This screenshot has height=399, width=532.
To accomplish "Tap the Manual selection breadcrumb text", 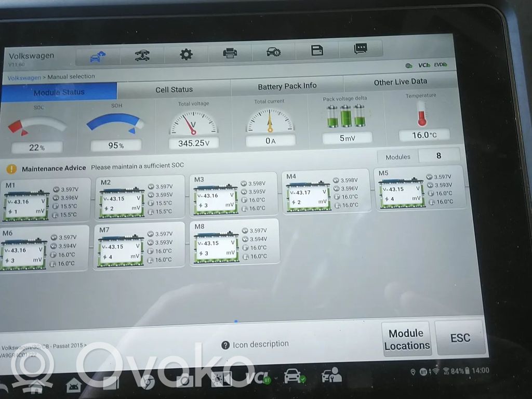I will (x=71, y=76).
